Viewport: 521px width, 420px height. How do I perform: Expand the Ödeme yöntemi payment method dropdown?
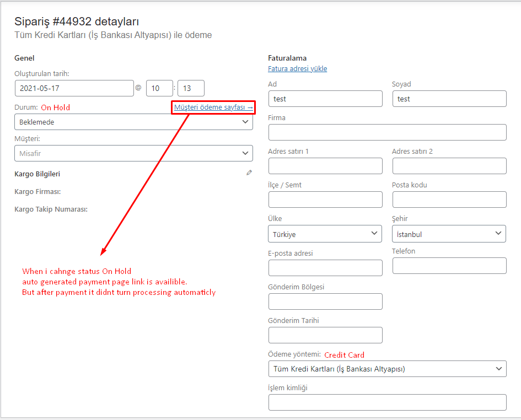point(388,369)
